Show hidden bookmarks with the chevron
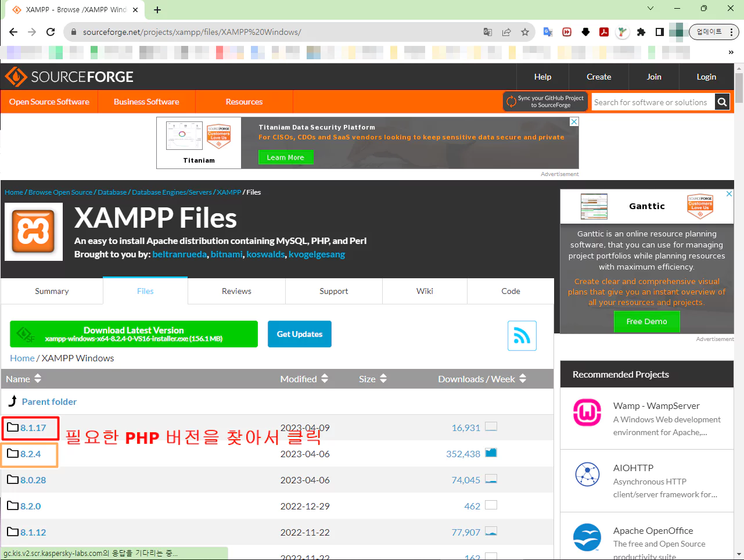The image size is (744, 560). (731, 52)
